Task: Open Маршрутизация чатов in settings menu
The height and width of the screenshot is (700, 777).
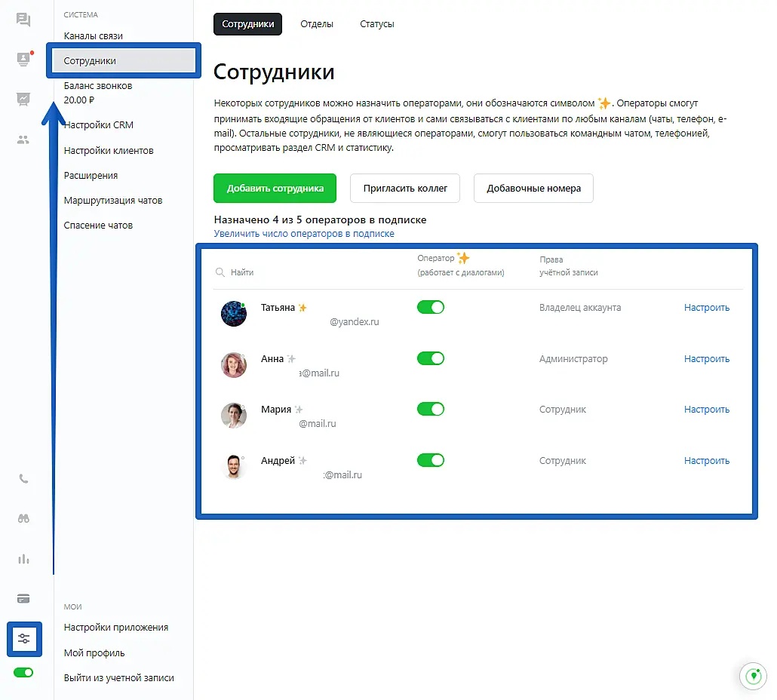Action: pos(113,201)
